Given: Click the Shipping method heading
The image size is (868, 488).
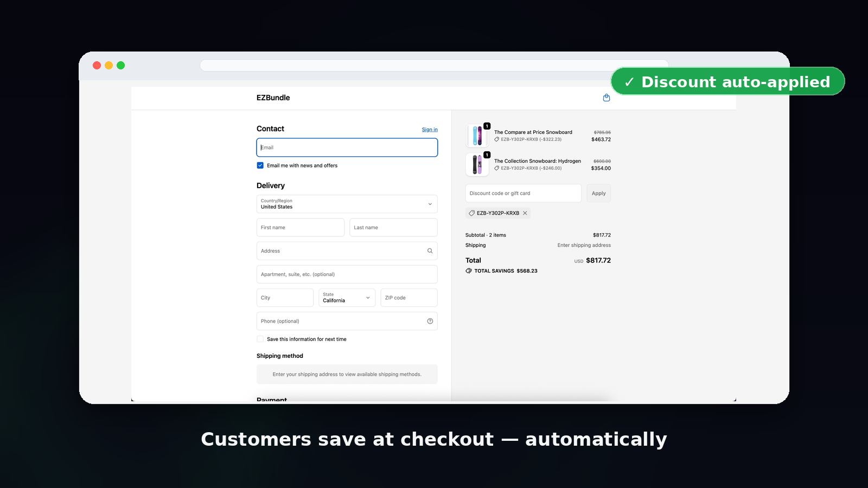Looking at the screenshot, I should [x=280, y=356].
